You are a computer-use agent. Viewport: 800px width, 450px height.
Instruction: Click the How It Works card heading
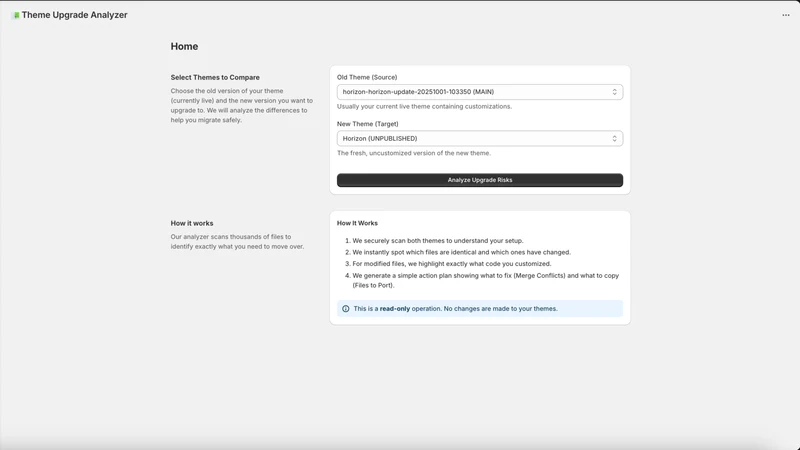pyautogui.click(x=357, y=223)
